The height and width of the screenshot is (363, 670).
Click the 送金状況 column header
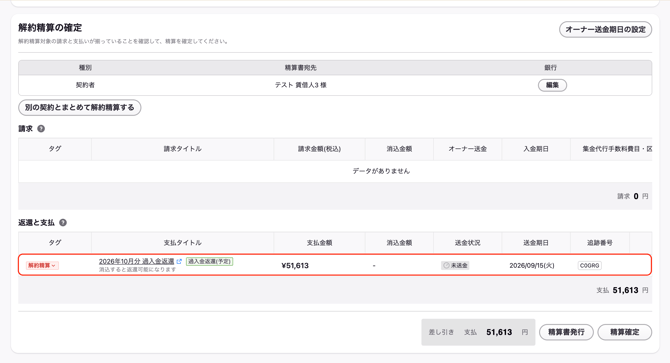pos(467,243)
